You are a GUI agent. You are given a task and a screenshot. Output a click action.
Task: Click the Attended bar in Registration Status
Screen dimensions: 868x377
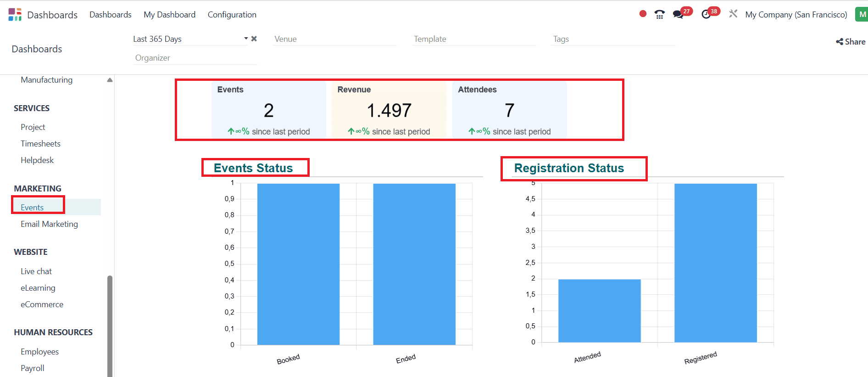pos(600,310)
